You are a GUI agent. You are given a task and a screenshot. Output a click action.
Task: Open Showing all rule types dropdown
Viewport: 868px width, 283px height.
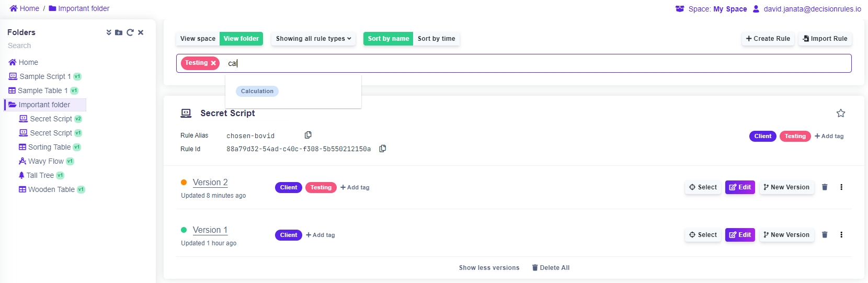313,39
